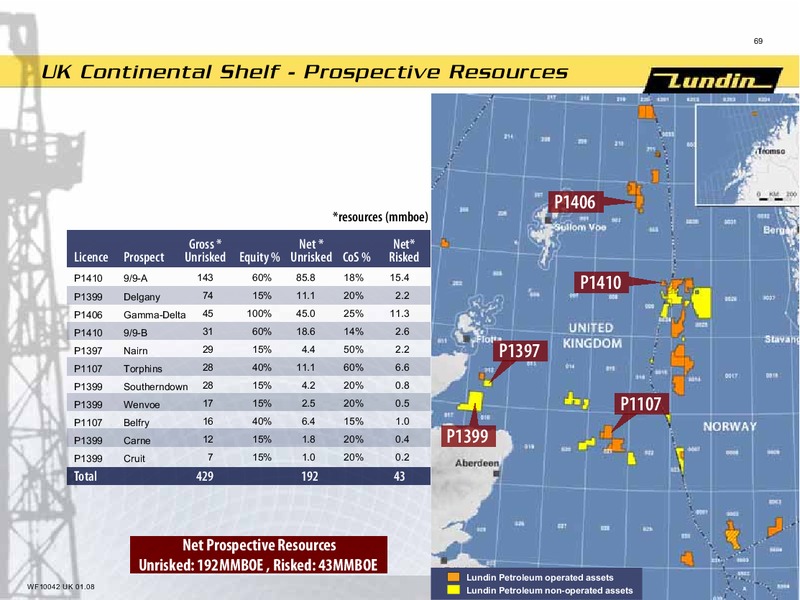Click the total gross value 429
This screenshot has height=600, width=800.
tap(205, 476)
